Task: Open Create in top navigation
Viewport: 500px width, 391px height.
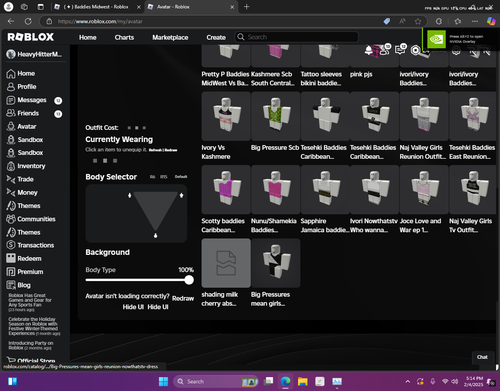Action: (216, 37)
